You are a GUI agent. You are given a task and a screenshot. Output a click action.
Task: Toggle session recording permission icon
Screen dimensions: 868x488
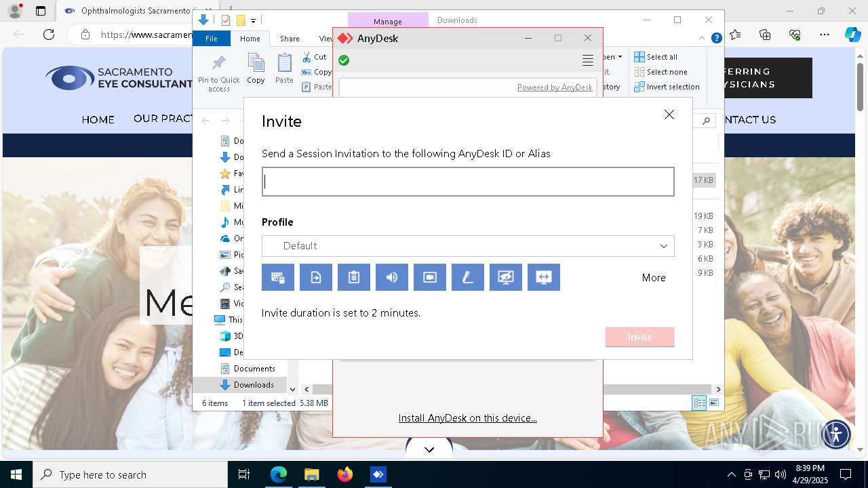pos(430,277)
